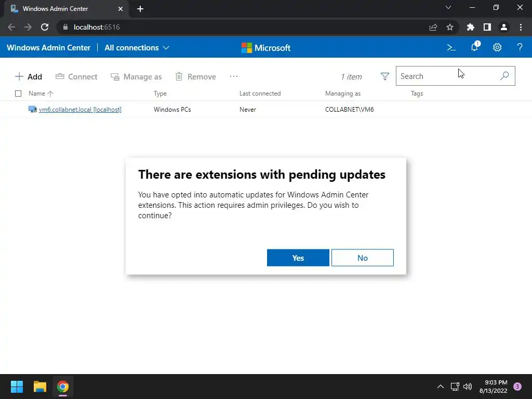Sort by Name column header
Viewport: 532px width, 399px height.
[41, 94]
